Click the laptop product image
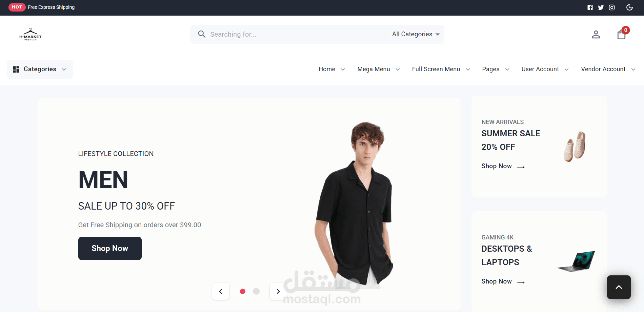The image size is (644, 312). tap(576, 261)
